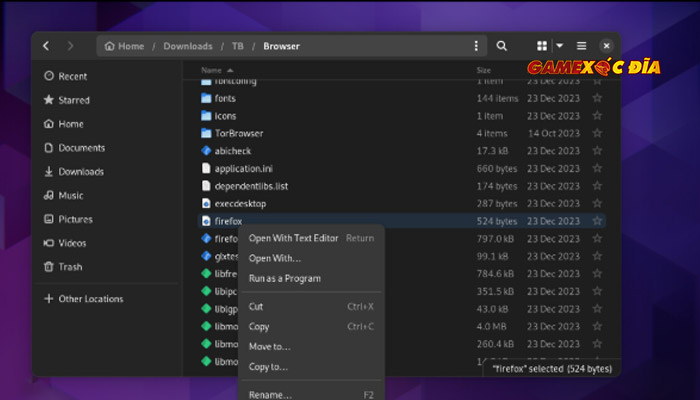The height and width of the screenshot is (400, 700).
Task: Click TB in the path bar
Action: 238,46
